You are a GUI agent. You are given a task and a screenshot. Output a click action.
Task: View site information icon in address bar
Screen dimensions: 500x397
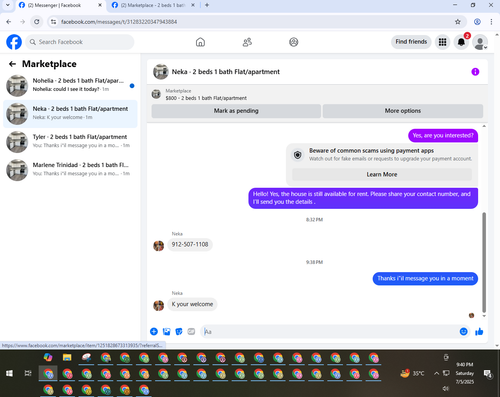[x=53, y=22]
